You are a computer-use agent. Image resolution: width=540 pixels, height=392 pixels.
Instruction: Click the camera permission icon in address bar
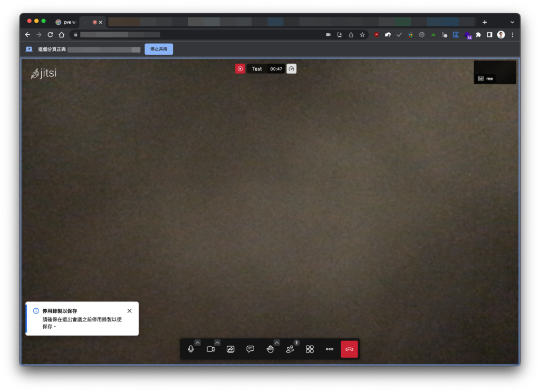[x=328, y=35]
